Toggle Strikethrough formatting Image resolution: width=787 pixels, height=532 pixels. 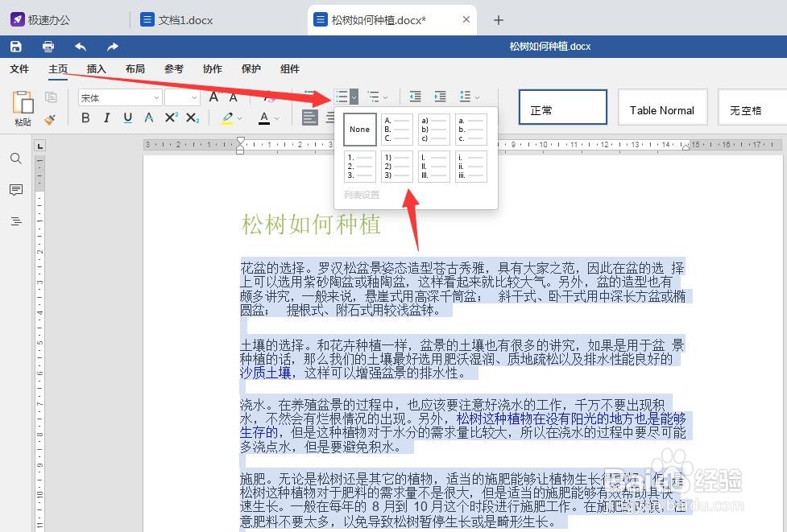149,118
